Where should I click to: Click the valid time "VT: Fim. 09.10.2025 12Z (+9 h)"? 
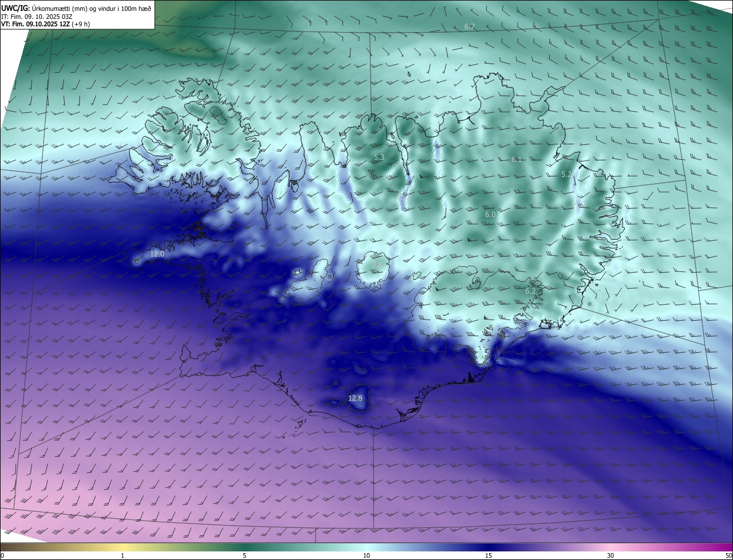click(x=45, y=23)
